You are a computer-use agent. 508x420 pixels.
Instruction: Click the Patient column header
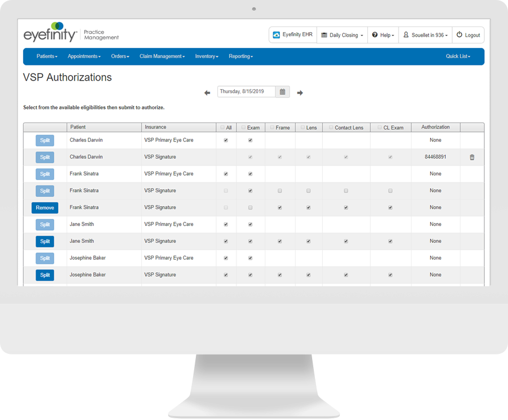point(104,127)
